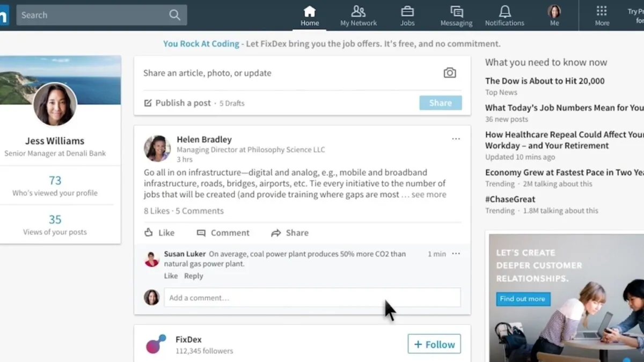Click Find out more on the ad

(x=523, y=299)
